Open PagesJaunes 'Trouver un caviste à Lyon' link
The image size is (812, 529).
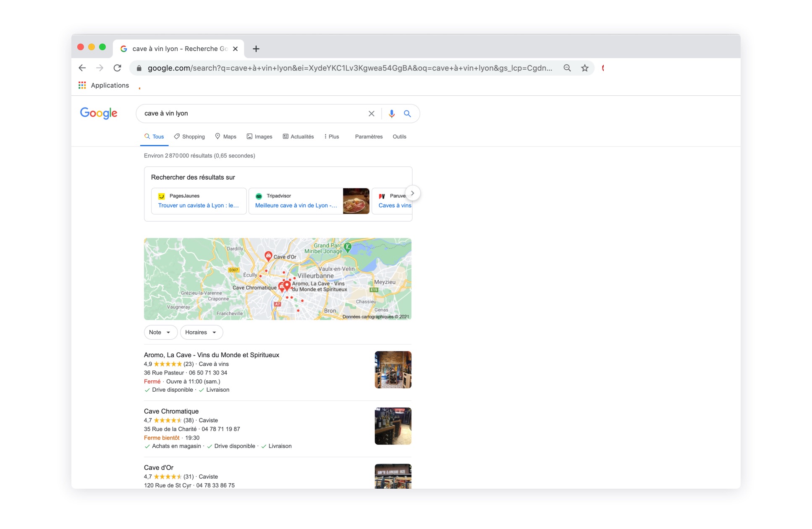click(x=198, y=205)
